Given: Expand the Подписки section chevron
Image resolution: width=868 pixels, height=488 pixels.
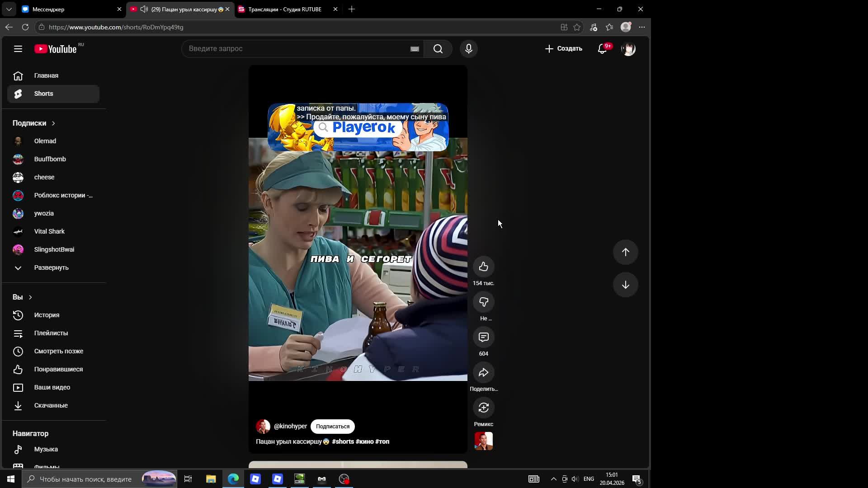Looking at the screenshot, I should click(x=53, y=123).
